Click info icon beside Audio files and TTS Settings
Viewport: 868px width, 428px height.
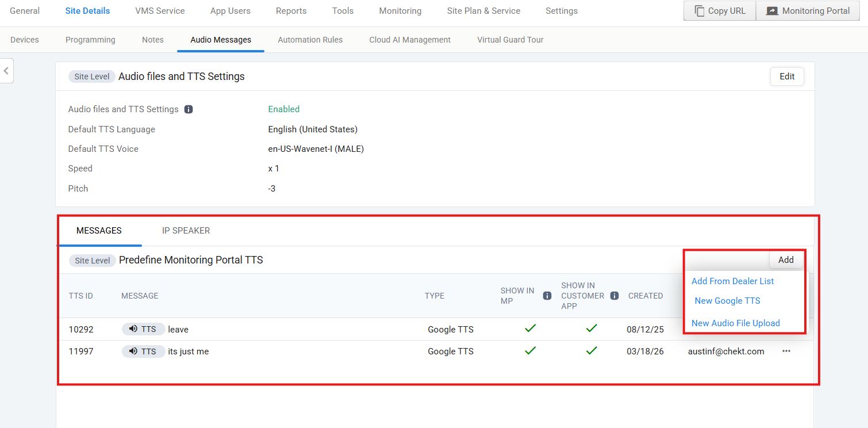point(189,109)
